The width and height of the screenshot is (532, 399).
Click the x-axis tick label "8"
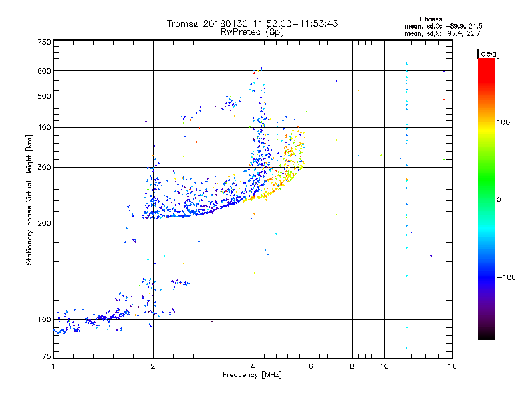pyautogui.click(x=352, y=366)
